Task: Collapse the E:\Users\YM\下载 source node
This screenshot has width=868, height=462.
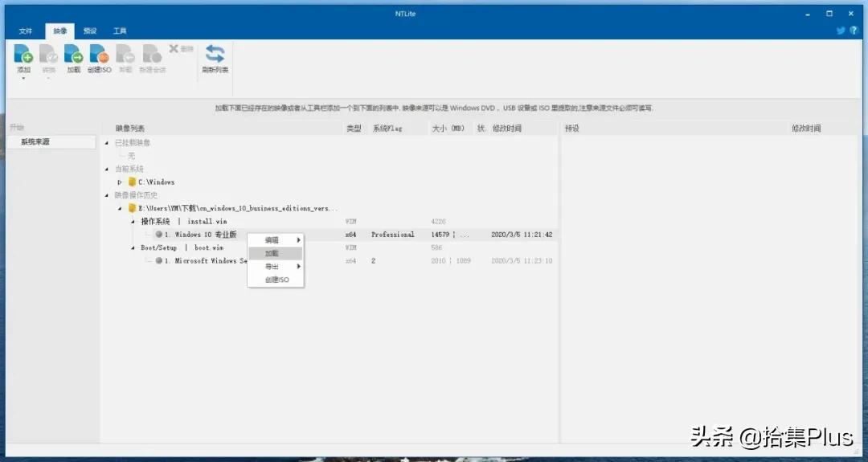Action: 120,209
